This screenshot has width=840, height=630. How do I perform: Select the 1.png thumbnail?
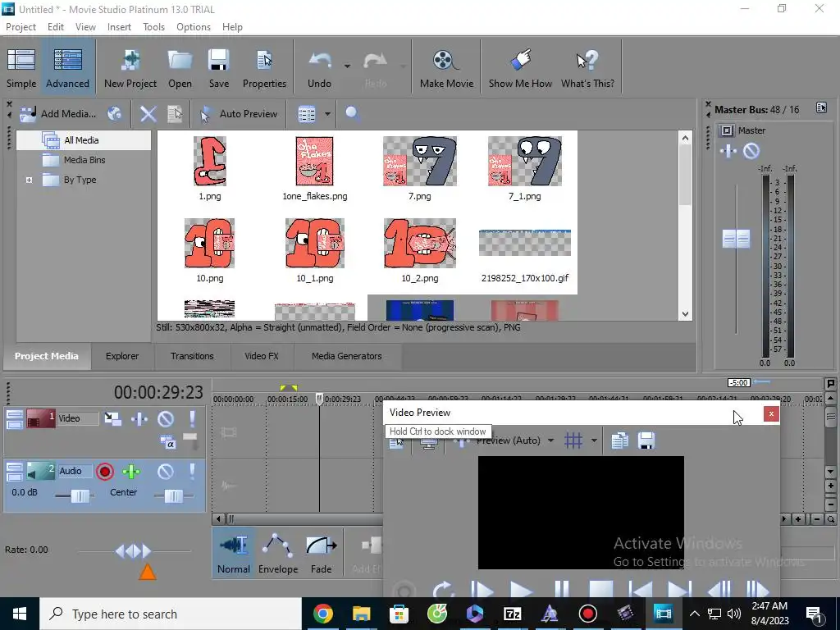point(209,162)
